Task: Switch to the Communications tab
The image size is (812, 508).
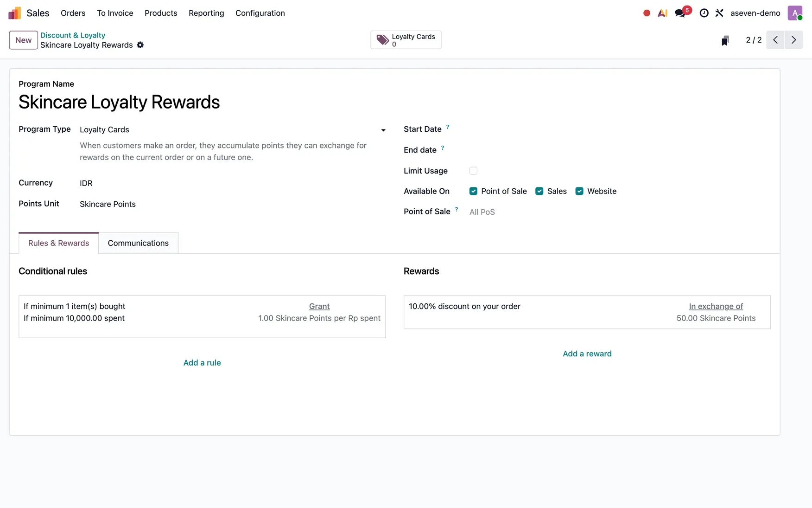Action: pos(138,243)
